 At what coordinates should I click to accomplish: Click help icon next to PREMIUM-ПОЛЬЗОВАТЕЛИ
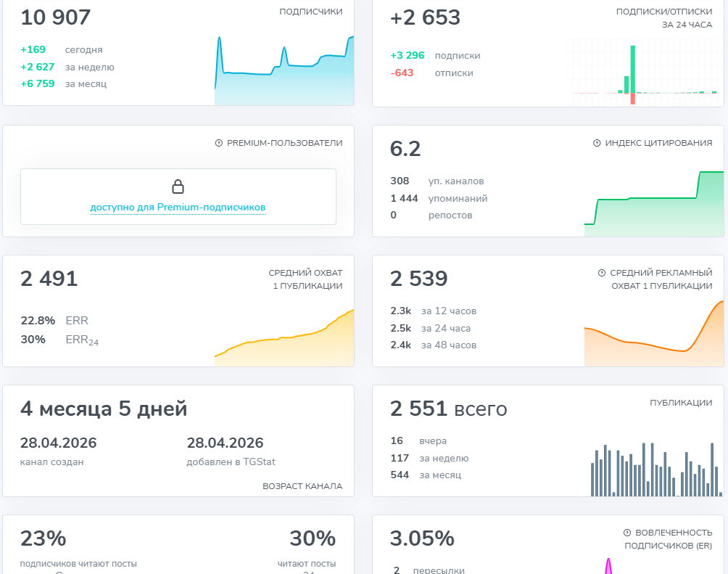coord(219,143)
